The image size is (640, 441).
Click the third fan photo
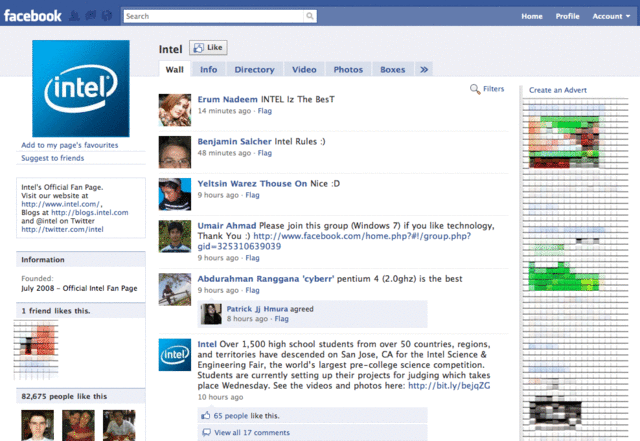[119, 425]
